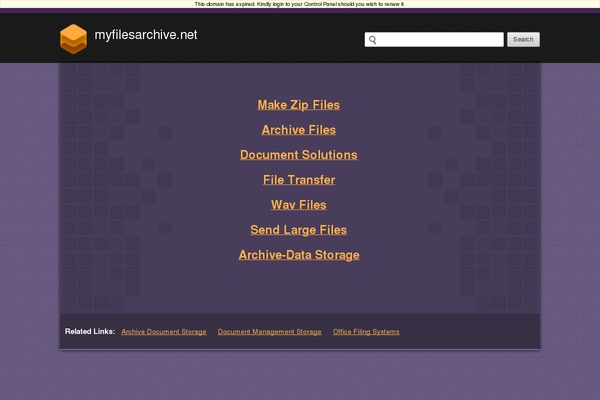Open the File Transfer link
The height and width of the screenshot is (400, 600).
click(299, 180)
